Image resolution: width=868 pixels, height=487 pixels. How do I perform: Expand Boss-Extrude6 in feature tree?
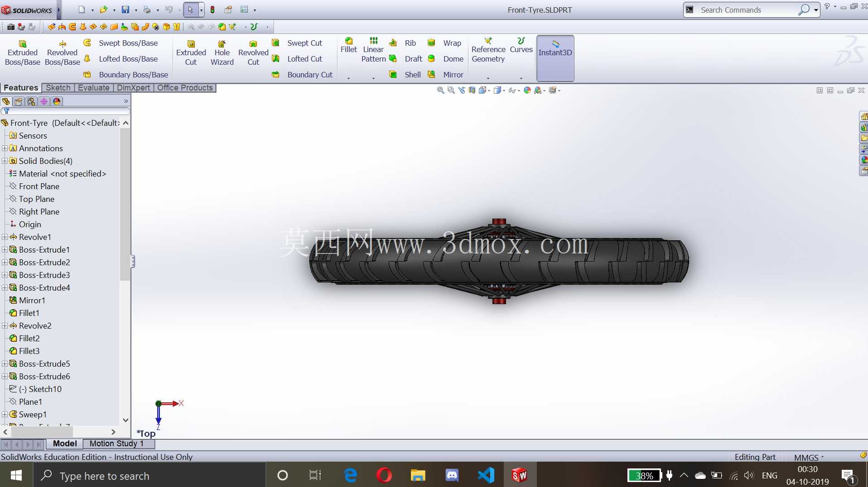click(x=5, y=377)
